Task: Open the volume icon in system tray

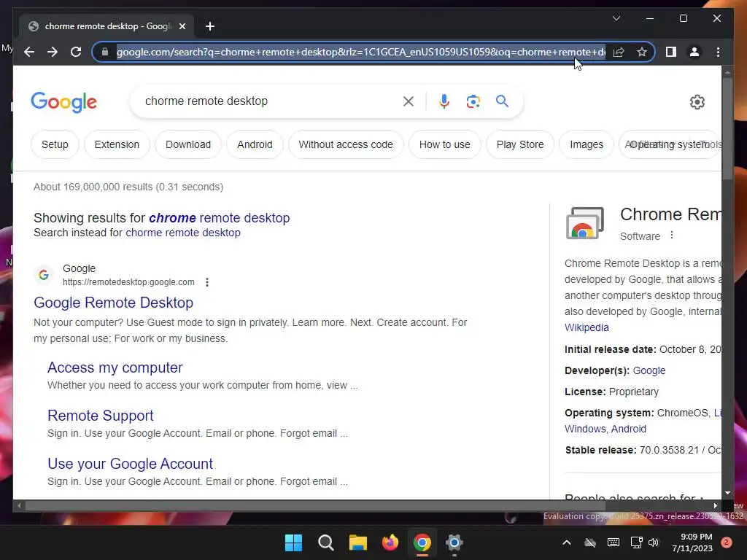Action: pyautogui.click(x=654, y=542)
